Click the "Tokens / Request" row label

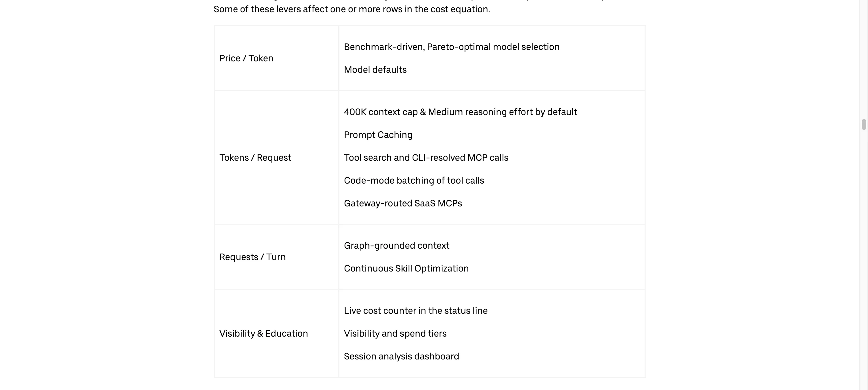click(255, 158)
